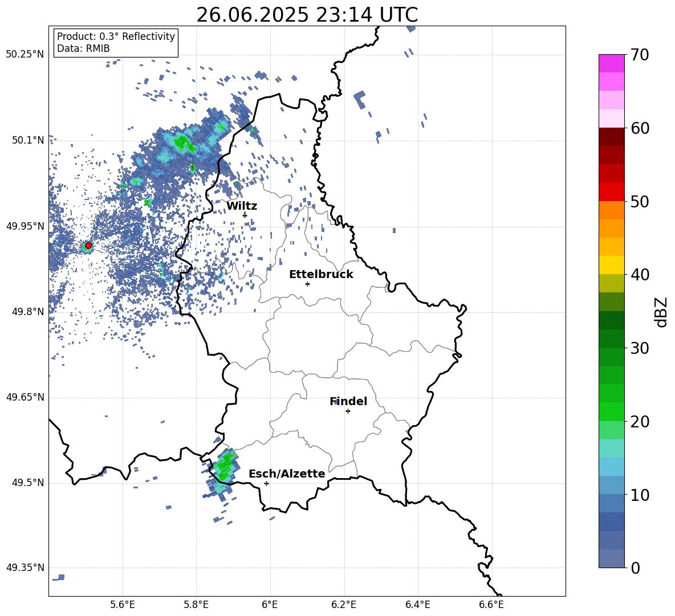Screen dimensions: 675x616
Task: Click the Ettelbruck city label
Action: 321,275
